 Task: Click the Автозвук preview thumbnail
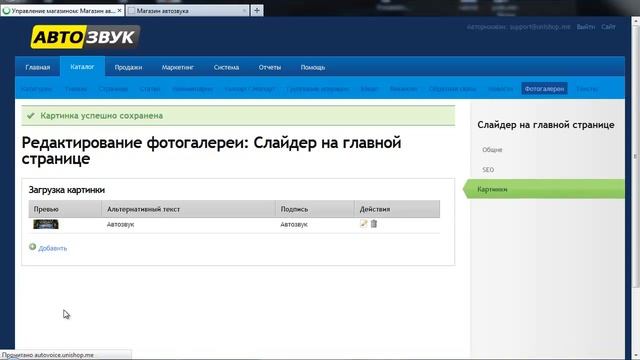tap(46, 224)
